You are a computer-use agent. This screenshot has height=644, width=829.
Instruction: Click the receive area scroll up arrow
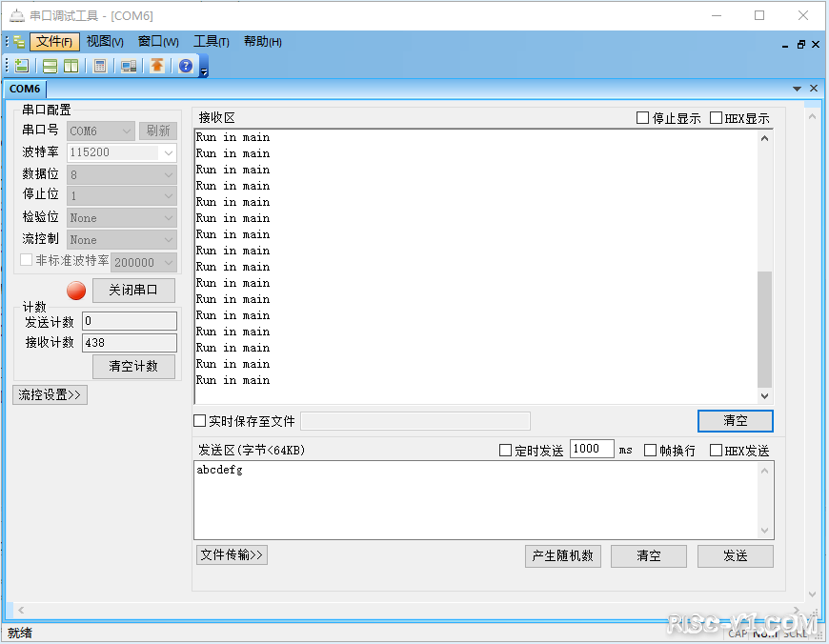764,138
